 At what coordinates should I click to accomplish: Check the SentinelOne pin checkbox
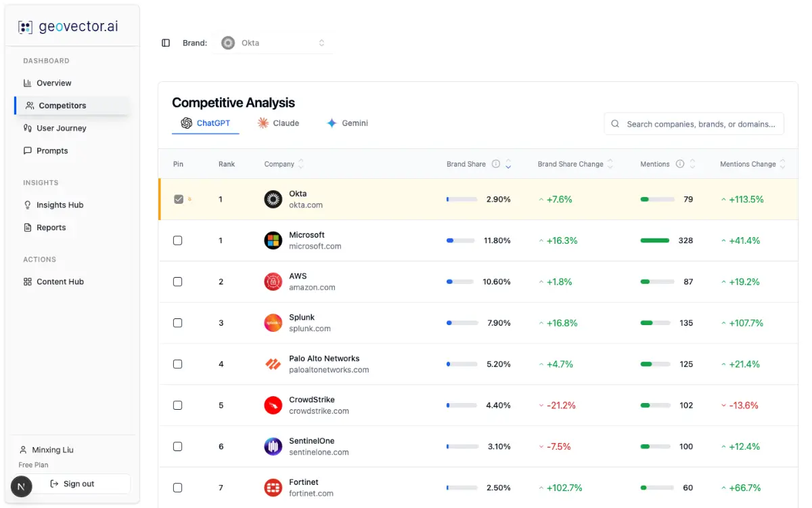[x=178, y=446]
